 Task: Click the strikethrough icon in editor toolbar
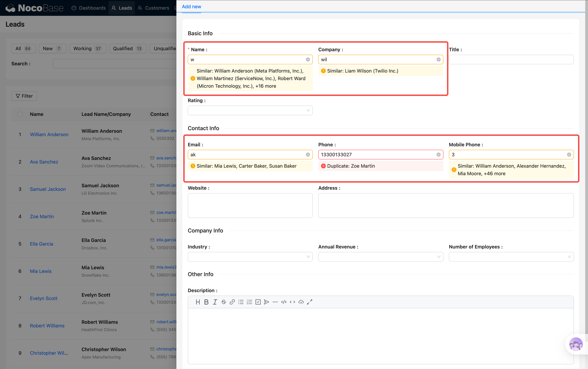click(224, 302)
